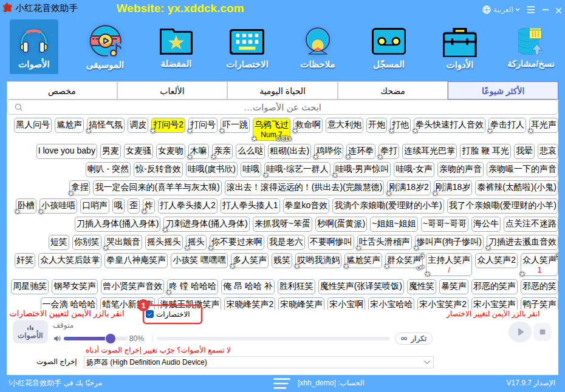Play the 主持人笑声 sound
This screenshot has height=392, width=565.
[x=448, y=265]
